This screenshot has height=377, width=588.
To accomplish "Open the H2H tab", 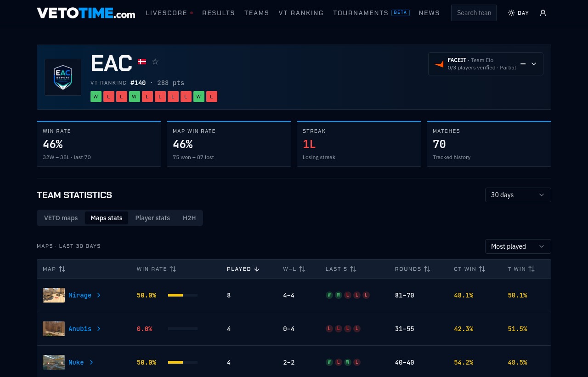I will [x=189, y=218].
